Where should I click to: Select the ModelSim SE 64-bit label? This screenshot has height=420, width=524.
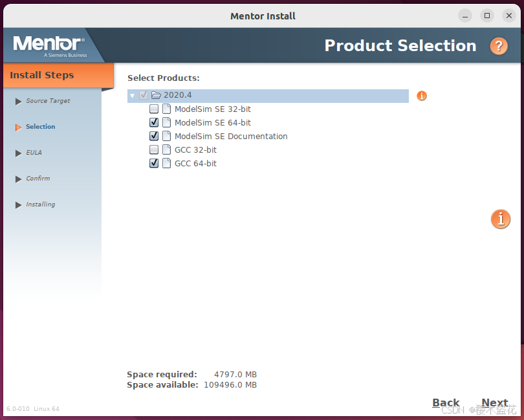213,123
